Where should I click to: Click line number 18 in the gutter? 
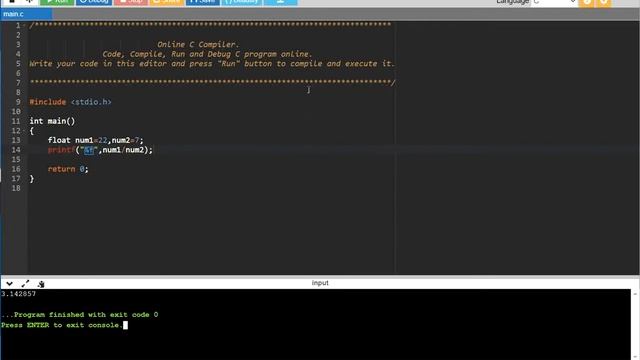pyautogui.click(x=16, y=188)
